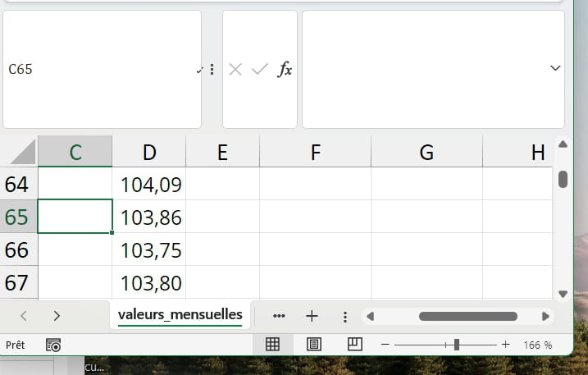Enable Page Break Preview view

click(354, 345)
